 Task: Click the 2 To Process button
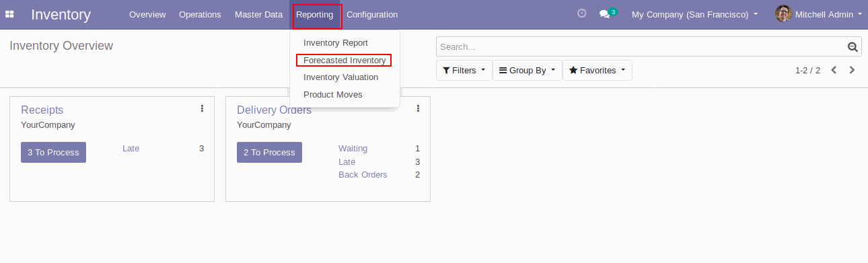[269, 153]
